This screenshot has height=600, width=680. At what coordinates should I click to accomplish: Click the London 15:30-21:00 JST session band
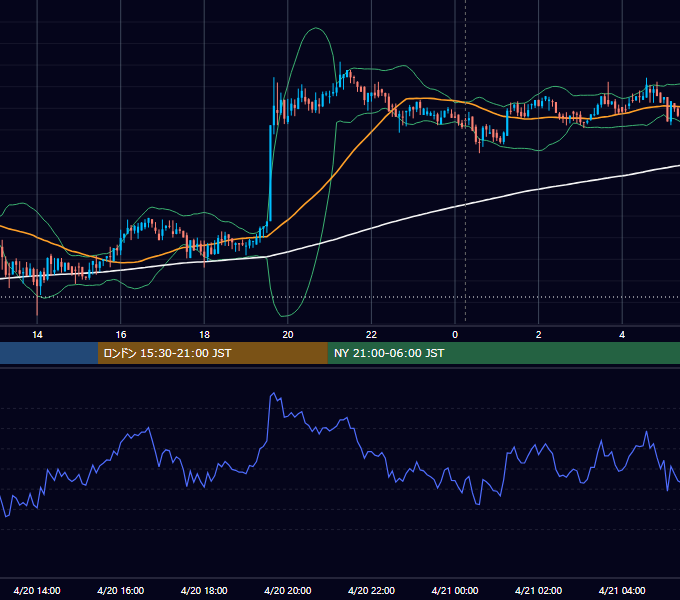(212, 353)
